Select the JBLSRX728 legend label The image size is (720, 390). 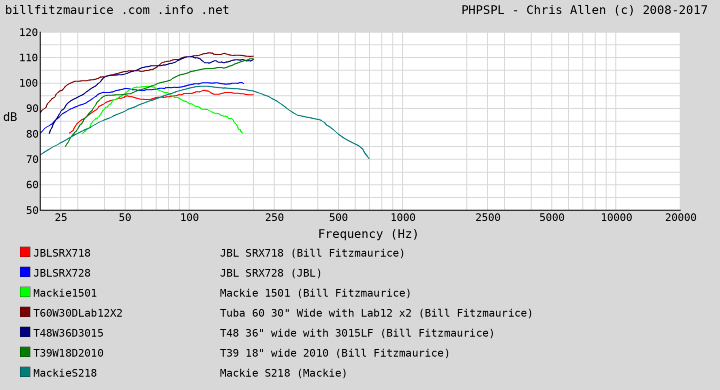62,273
